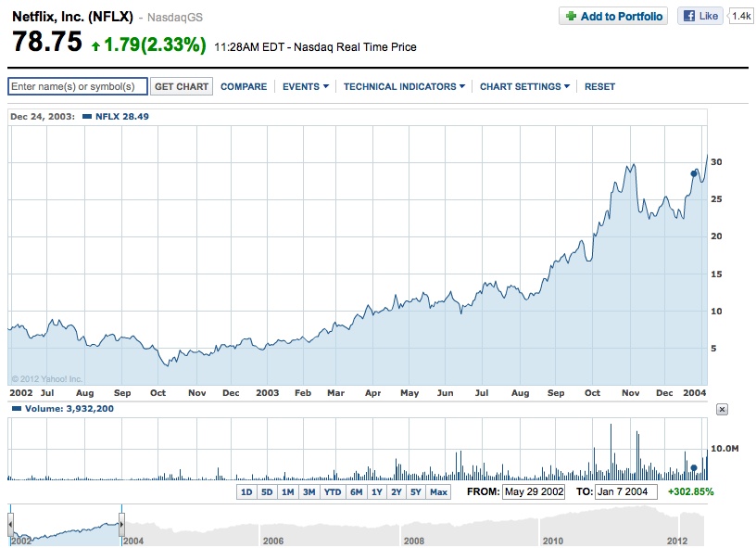Viewport: 756px width, 548px height.
Task: Click the Dec 24, 2003 date label
Action: point(43,116)
